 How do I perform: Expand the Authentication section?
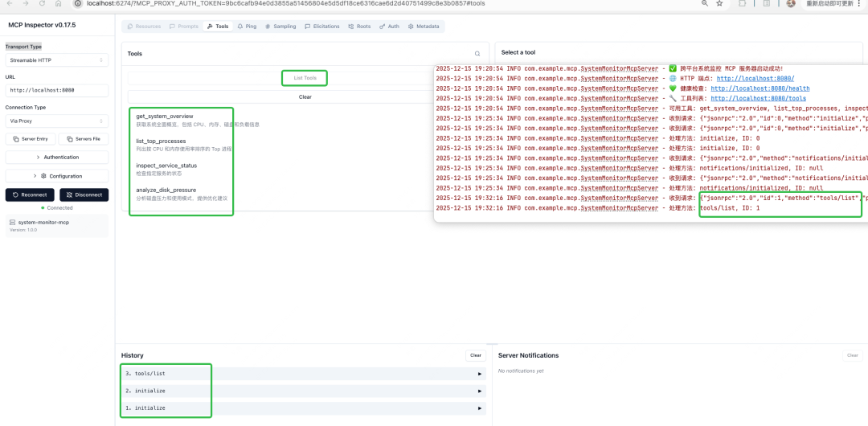(57, 158)
